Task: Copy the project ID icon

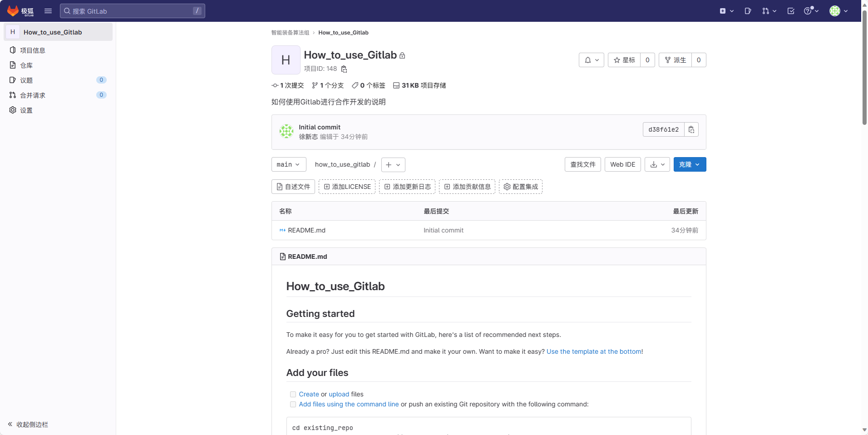Action: pyautogui.click(x=344, y=69)
